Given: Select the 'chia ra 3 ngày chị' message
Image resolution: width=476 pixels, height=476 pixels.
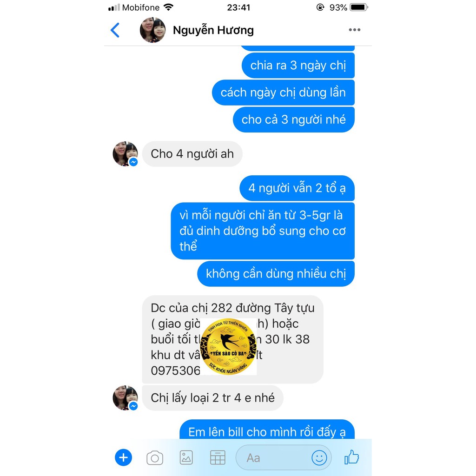Looking at the screenshot, I should coord(298,66).
